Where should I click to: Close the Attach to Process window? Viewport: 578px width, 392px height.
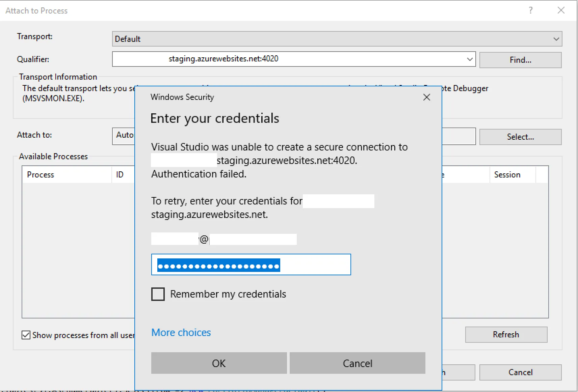click(x=561, y=10)
